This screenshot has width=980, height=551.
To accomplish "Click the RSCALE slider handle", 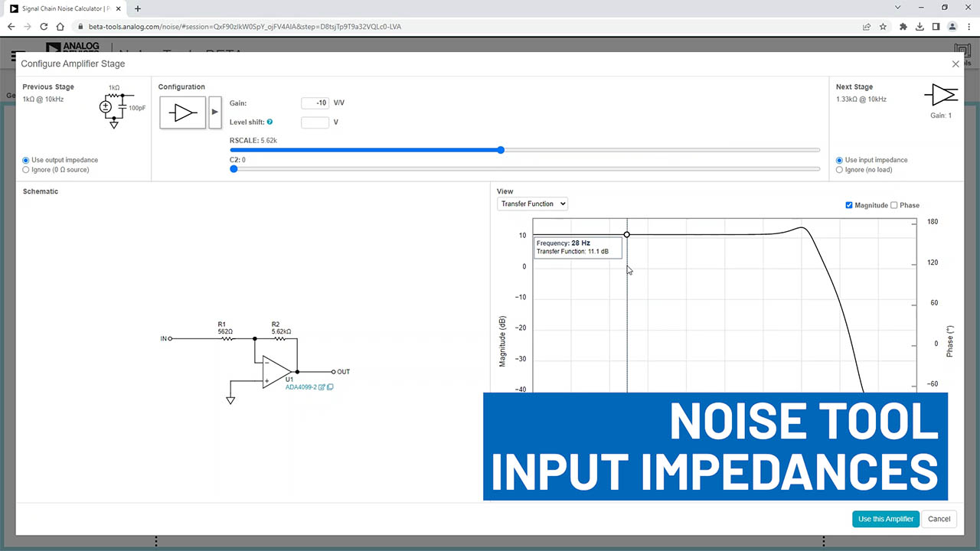I will click(x=501, y=150).
